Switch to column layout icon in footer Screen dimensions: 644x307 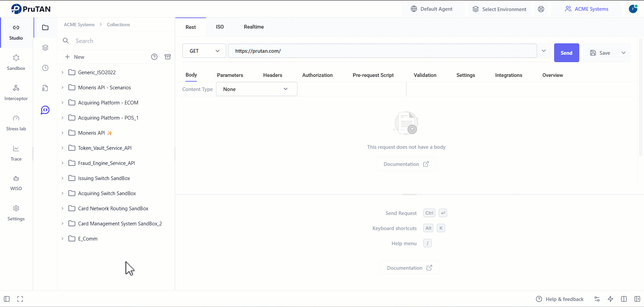point(624,299)
